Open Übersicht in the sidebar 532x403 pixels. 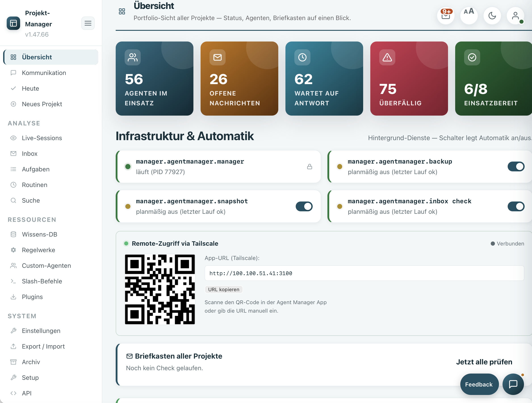point(51,57)
